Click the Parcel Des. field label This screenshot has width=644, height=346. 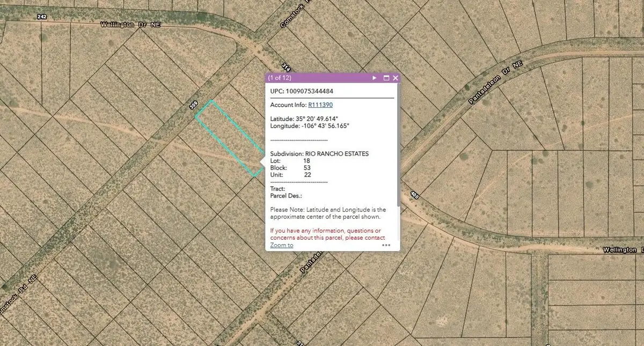pos(286,196)
